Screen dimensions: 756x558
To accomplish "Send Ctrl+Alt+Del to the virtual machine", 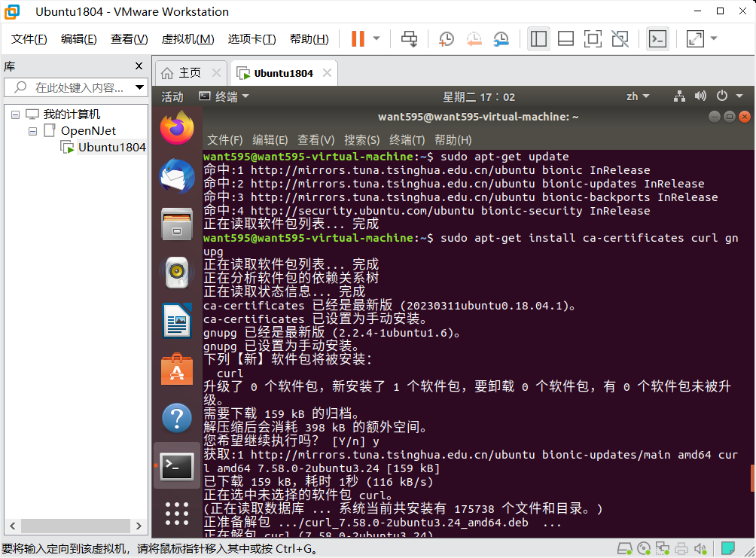I will click(x=410, y=38).
